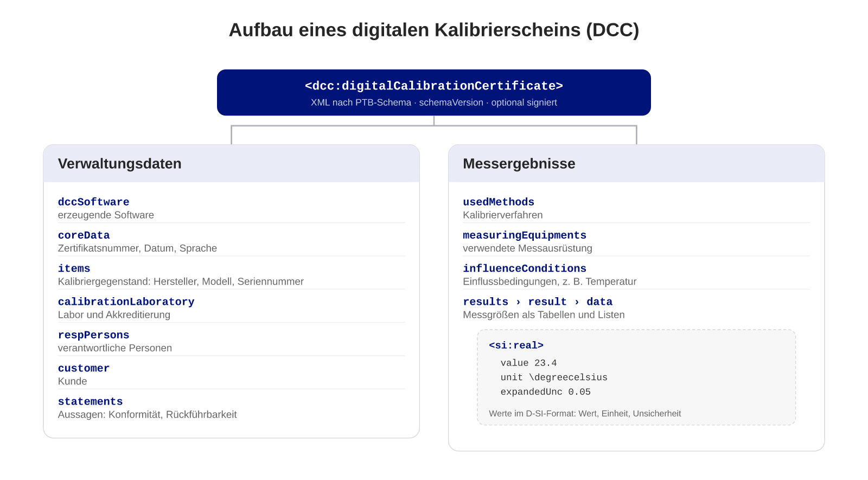The height and width of the screenshot is (480, 868).
Task: Select the 'influenceConditions' entry
Action: 525,268
